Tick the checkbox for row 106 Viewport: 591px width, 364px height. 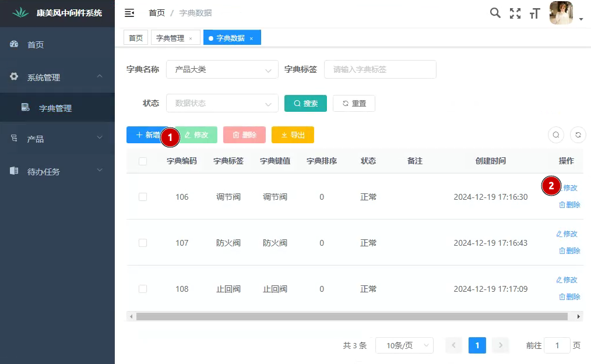143,197
